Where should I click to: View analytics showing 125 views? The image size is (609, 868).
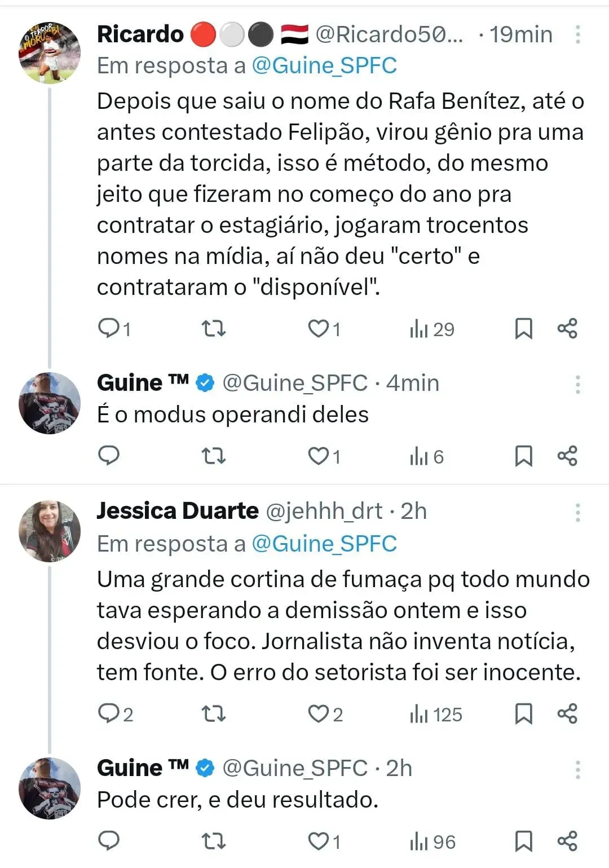click(436, 715)
